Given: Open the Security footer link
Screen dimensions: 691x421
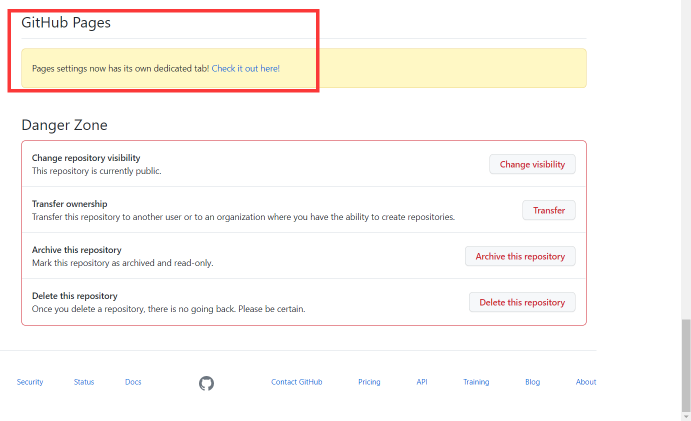Looking at the screenshot, I should pyautogui.click(x=30, y=382).
